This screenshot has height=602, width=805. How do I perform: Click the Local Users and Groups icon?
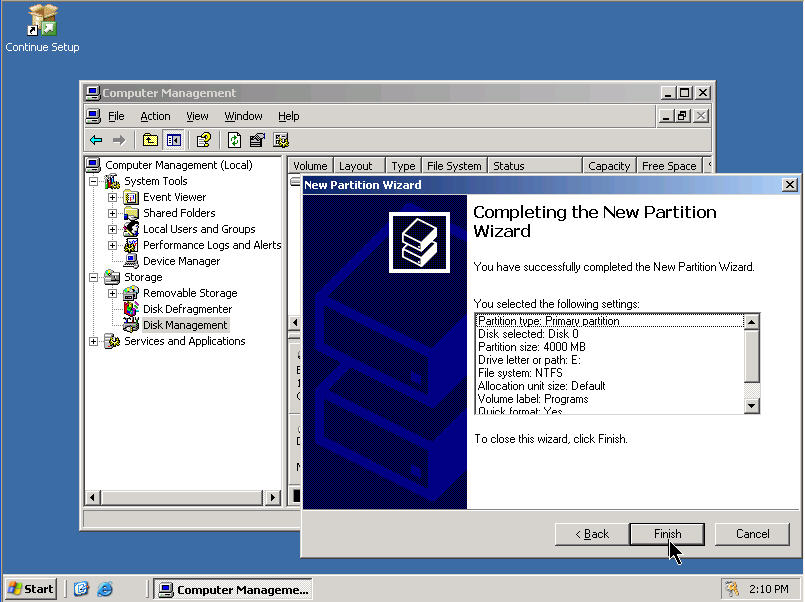coord(131,229)
